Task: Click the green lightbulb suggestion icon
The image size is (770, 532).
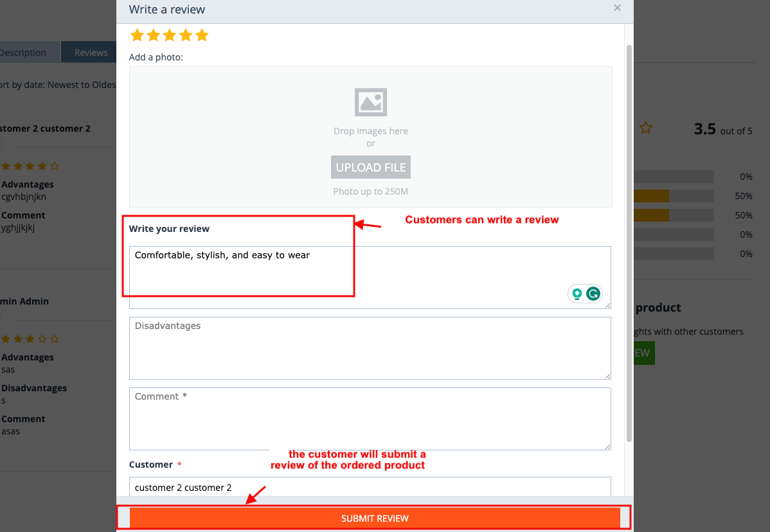Action: [577, 294]
